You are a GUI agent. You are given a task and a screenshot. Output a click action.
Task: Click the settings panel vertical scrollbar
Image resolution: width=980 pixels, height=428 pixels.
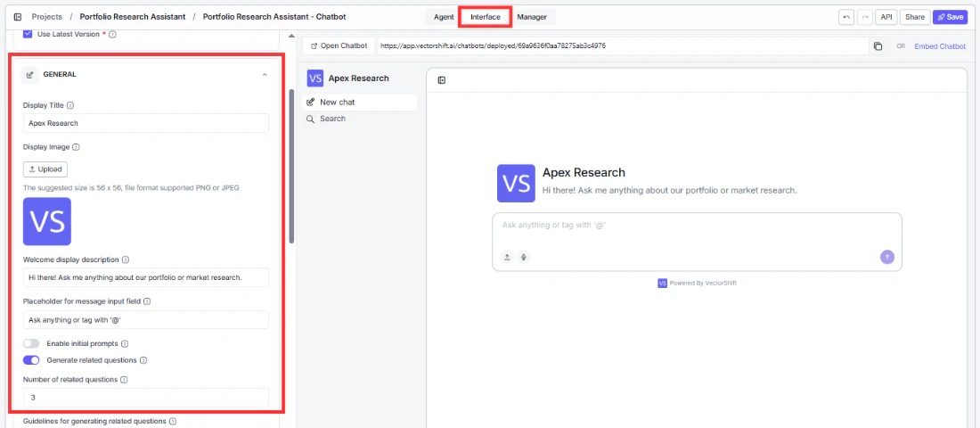(291, 166)
